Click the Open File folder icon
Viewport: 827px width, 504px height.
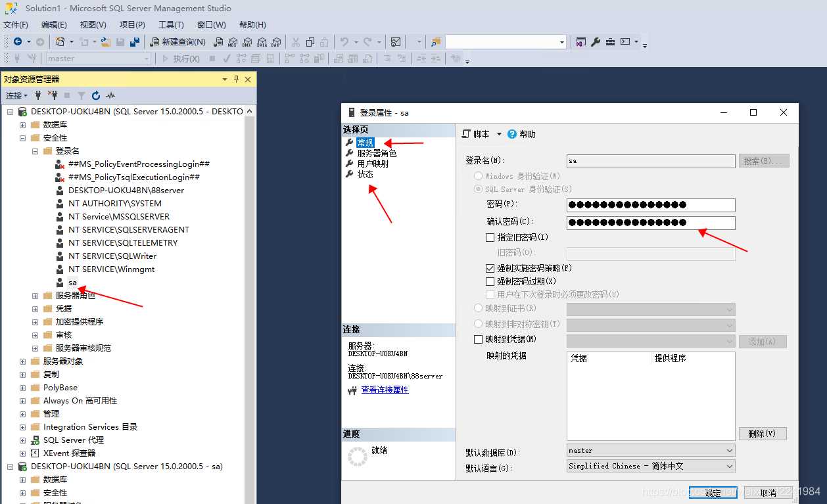[106, 41]
